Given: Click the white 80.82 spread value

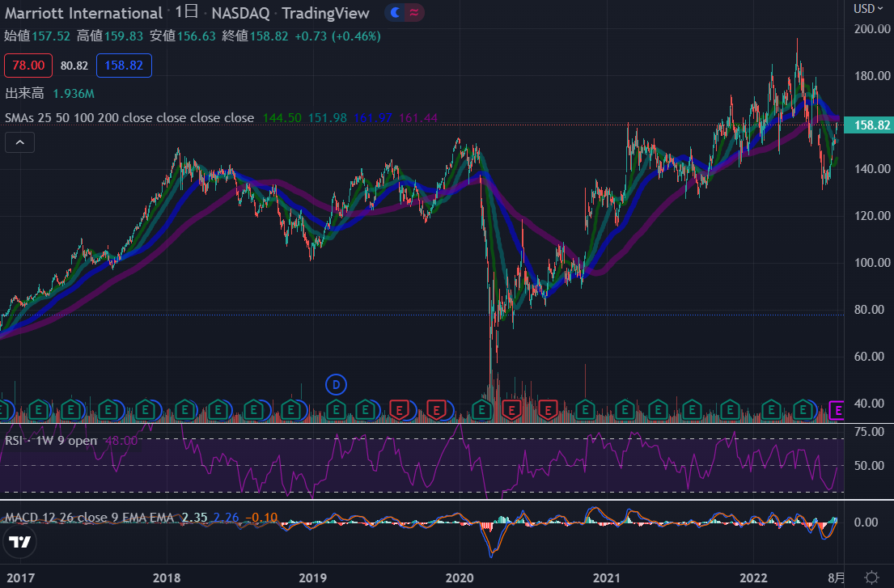Looking at the screenshot, I should pos(74,66).
